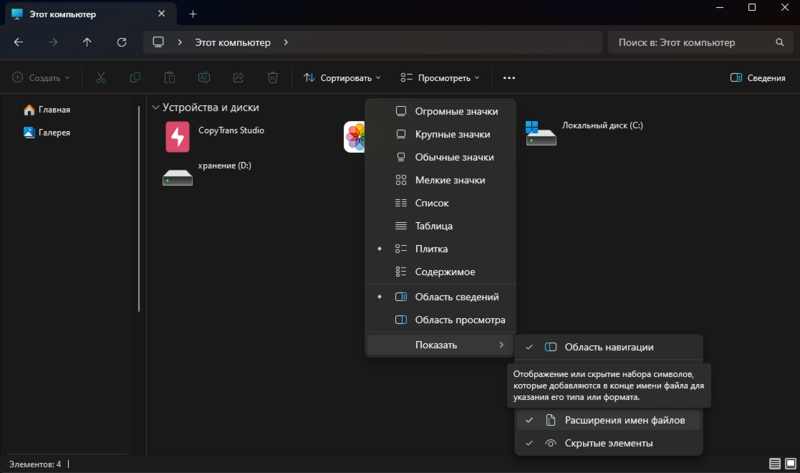Select the Список view option
This screenshot has height=473, width=800.
441,203
